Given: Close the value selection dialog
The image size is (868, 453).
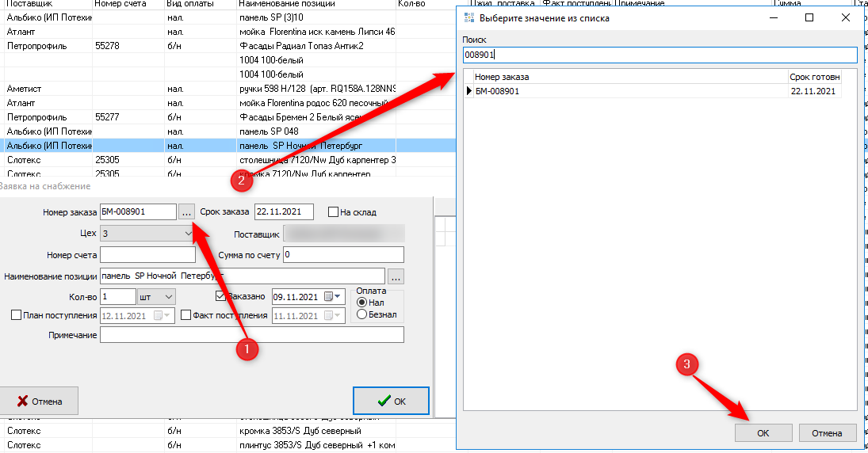Looking at the screenshot, I should [845, 17].
